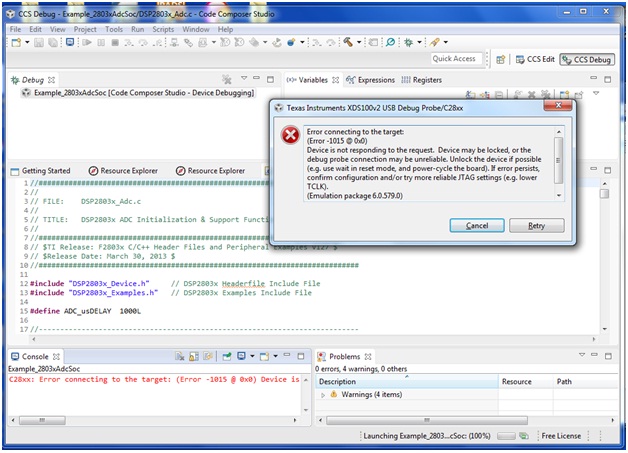
Task: Open the Build hammer dropdown arrow
Action: [359, 42]
